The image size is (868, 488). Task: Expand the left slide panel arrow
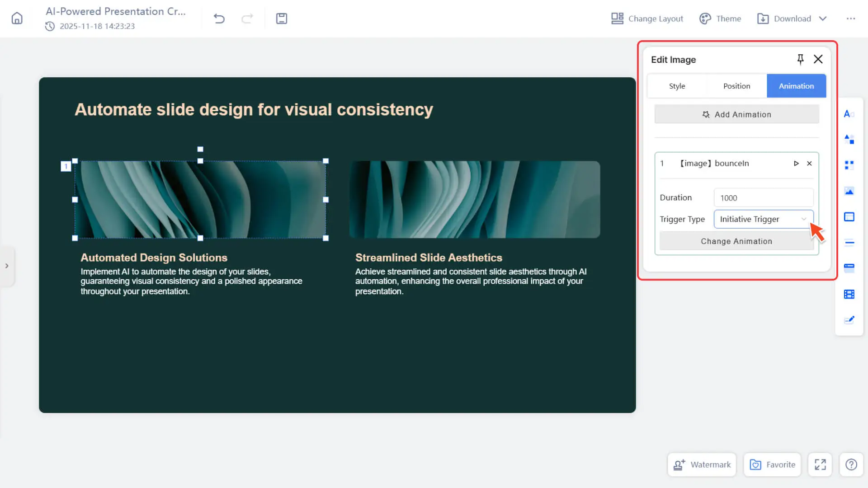tap(7, 266)
